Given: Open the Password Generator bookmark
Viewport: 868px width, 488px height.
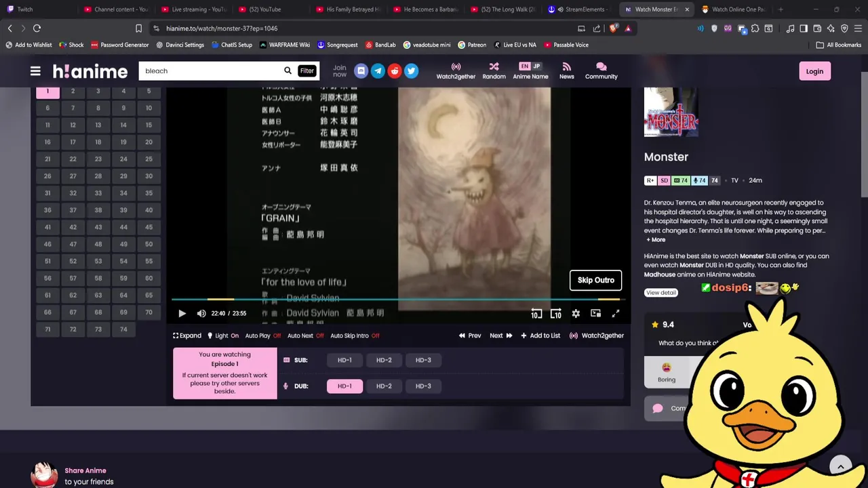Looking at the screenshot, I should pyautogui.click(x=119, y=45).
